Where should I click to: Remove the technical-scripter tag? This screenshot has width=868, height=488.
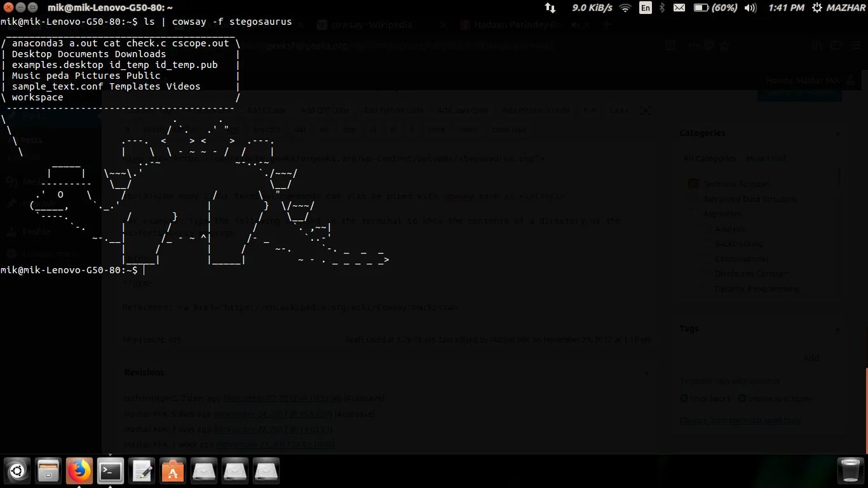742,399
